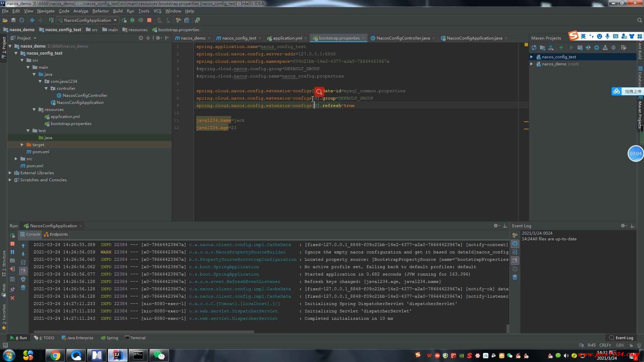Open the VCS menu

pyautogui.click(x=157, y=11)
